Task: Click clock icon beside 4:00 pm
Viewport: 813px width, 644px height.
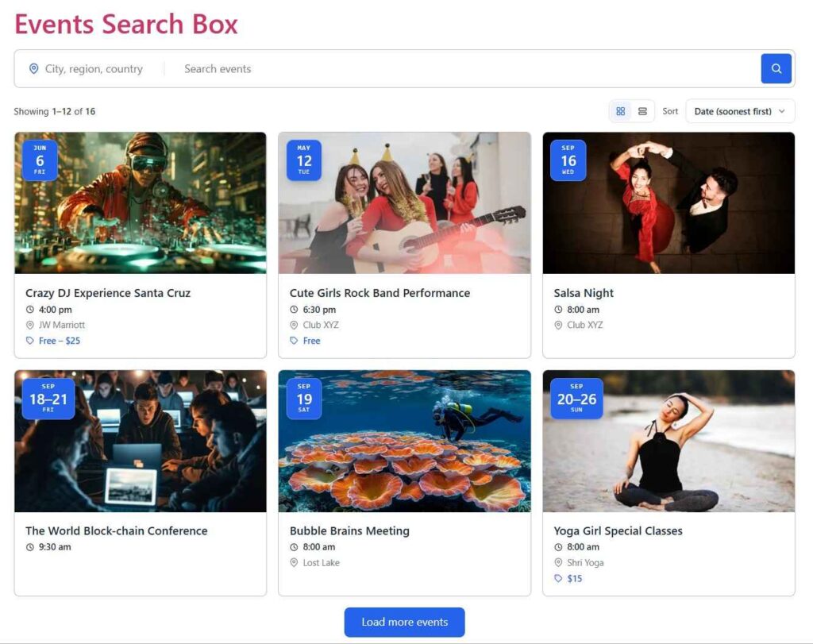Action: [30, 310]
